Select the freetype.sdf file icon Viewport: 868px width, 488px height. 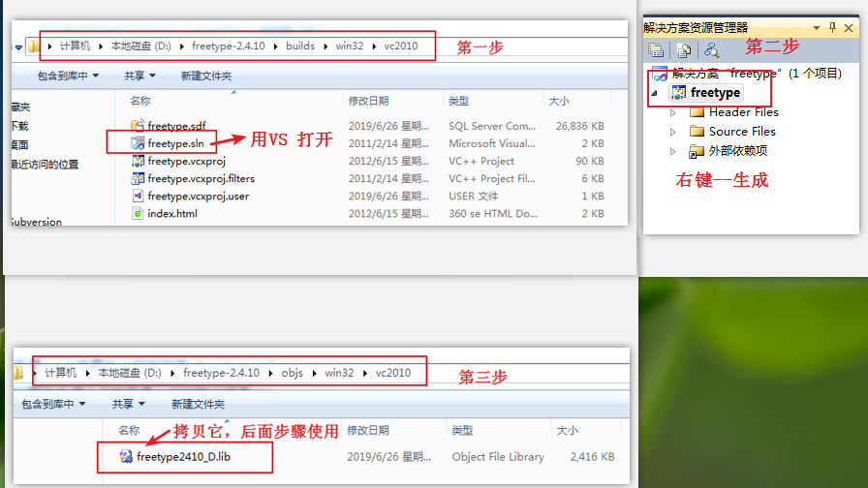[x=138, y=126]
